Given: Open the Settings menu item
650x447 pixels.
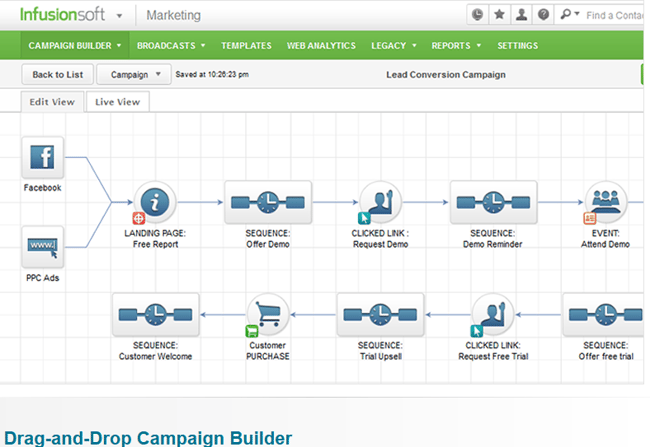Looking at the screenshot, I should 517,46.
